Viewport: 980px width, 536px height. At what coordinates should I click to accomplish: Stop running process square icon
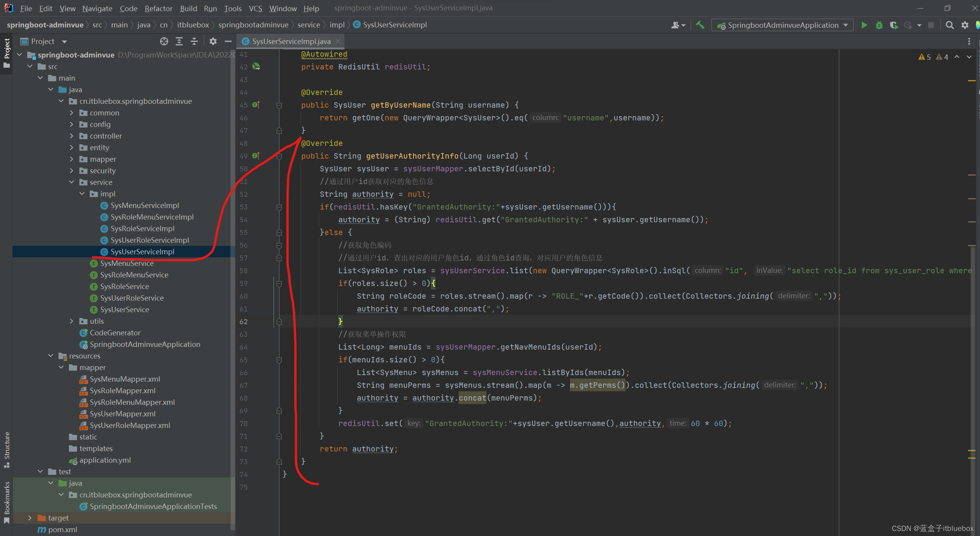931,25
